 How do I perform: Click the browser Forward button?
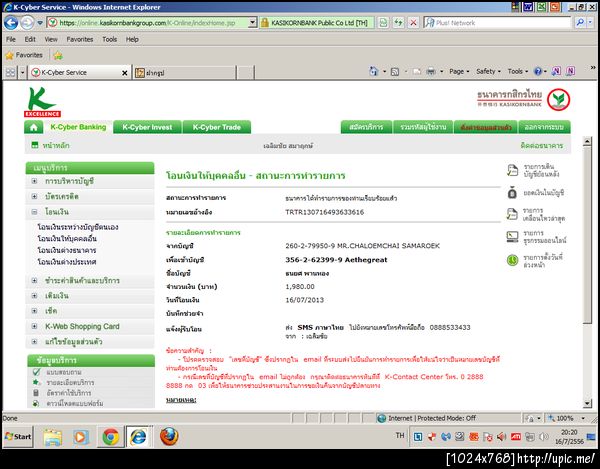27,23
